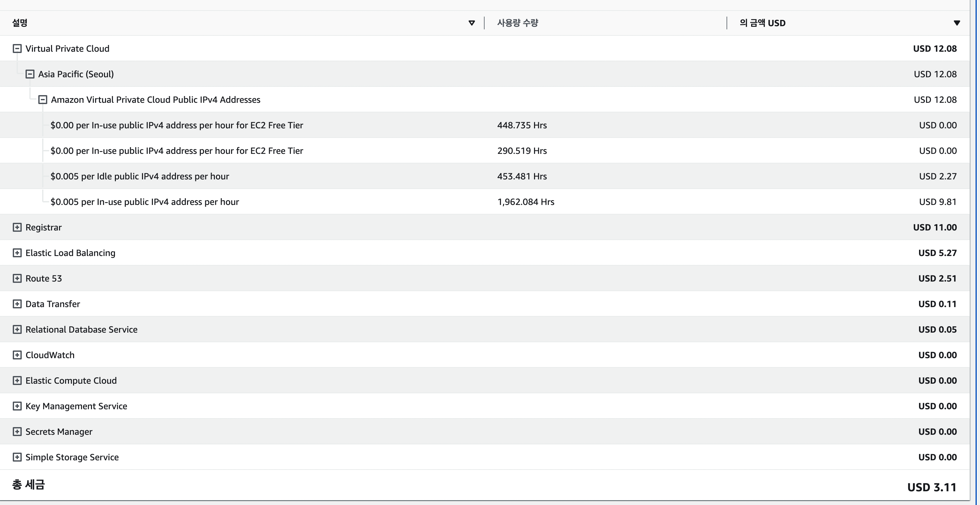
Task: Click the 1,962.084 Hrs usage value
Action: point(526,202)
